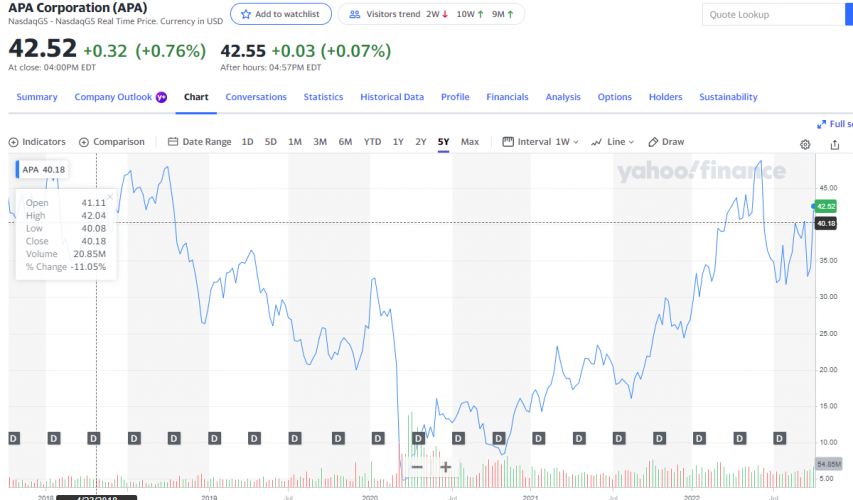Add a Comparison symbol
The height and width of the screenshot is (500, 853).
pos(112,142)
